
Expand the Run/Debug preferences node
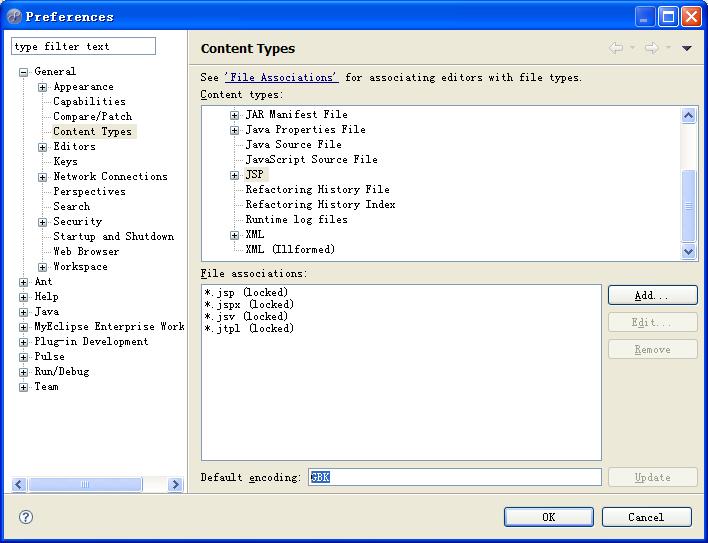[x=23, y=372]
